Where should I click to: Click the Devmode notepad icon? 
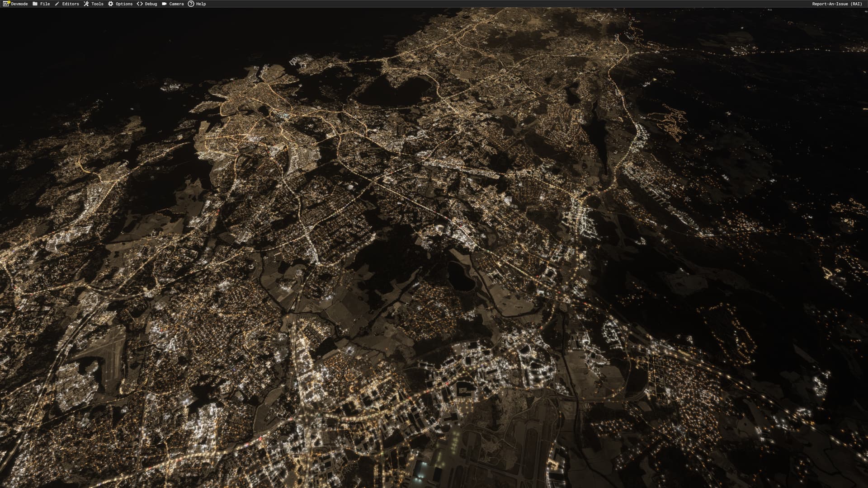pos(6,4)
